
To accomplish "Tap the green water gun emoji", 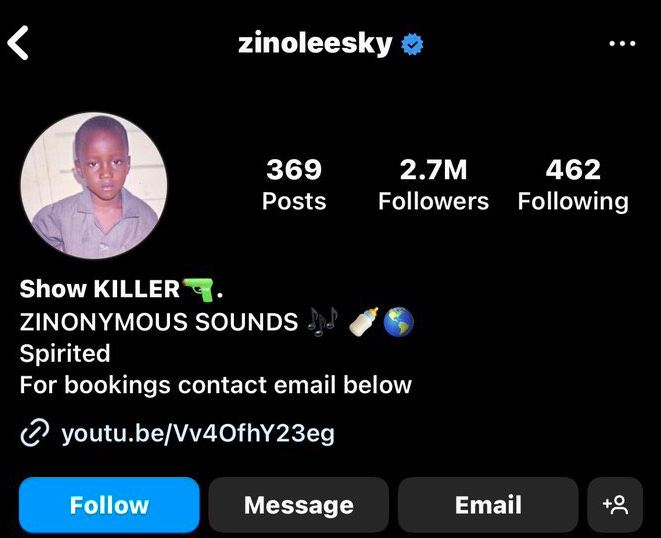I will [x=198, y=289].
